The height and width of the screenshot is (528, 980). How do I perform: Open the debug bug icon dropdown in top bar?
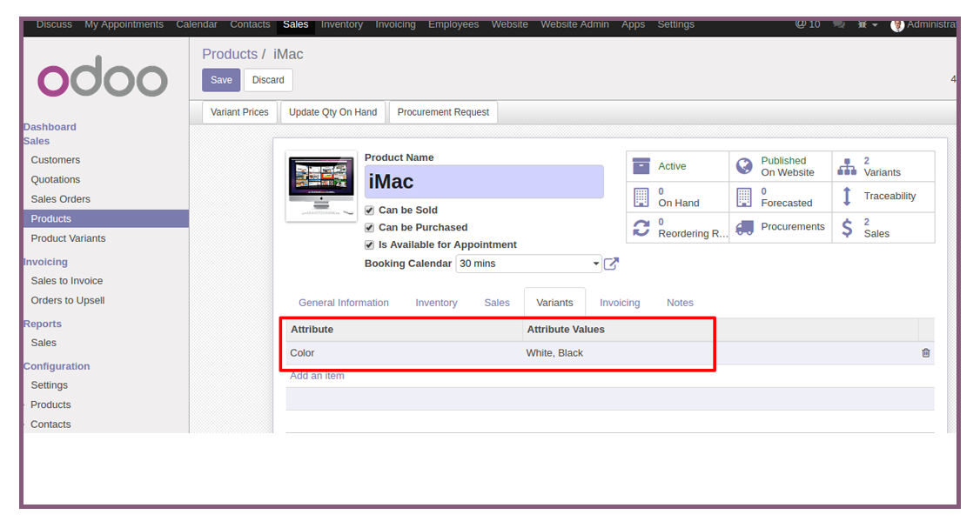(867, 24)
